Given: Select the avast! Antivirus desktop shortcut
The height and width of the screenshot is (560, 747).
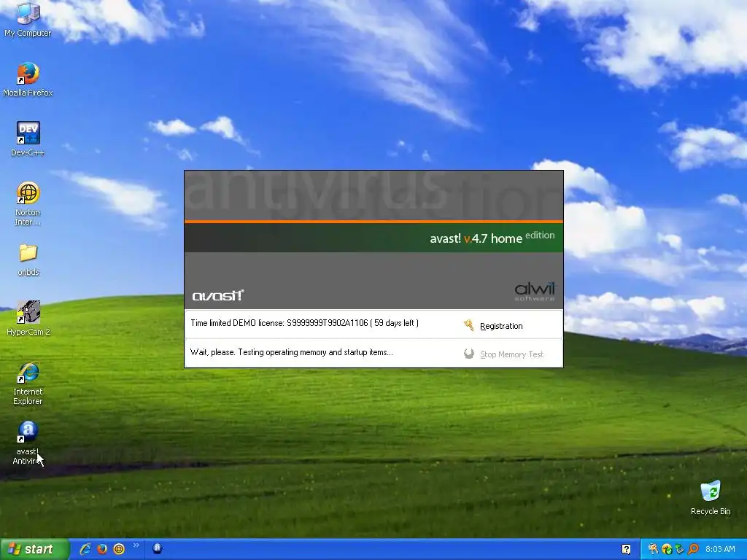Looking at the screenshot, I should point(28,443).
